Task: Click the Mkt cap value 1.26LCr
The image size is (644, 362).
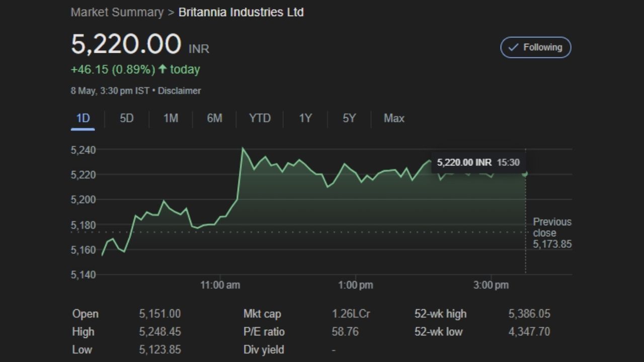Action: (351, 314)
